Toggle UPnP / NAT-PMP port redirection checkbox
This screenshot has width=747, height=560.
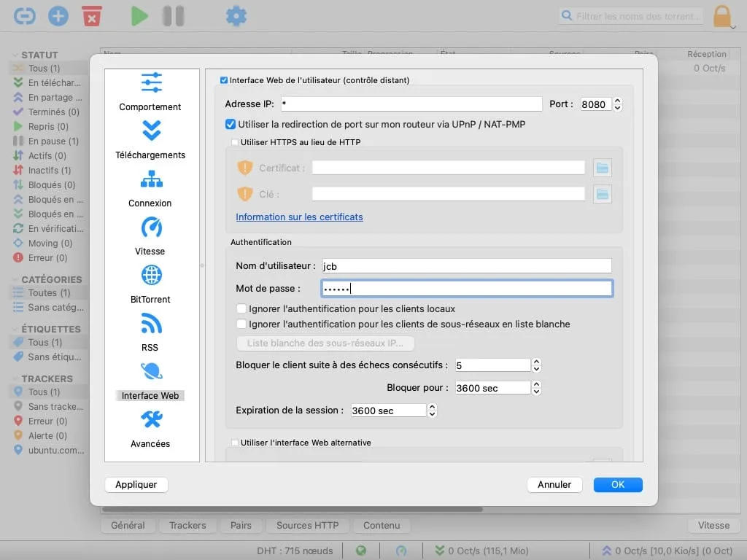231,124
